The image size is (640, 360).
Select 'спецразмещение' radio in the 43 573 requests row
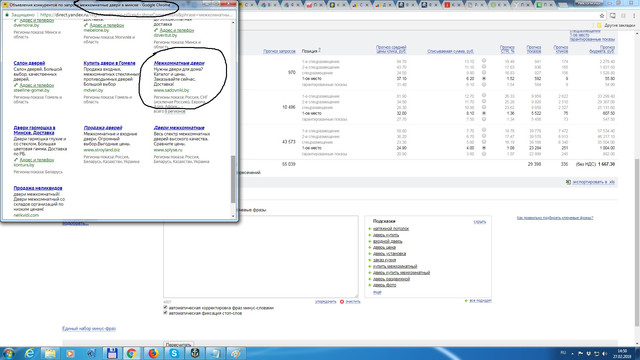pos(484,142)
